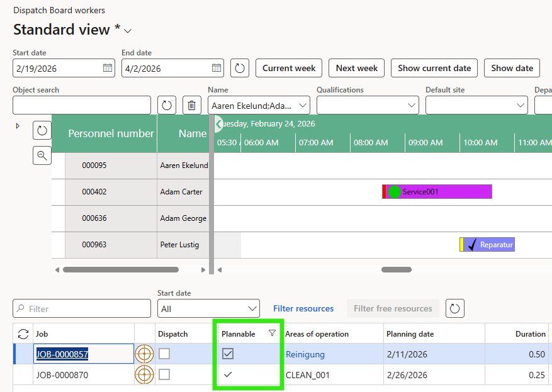
Task: Refresh the job list grid
Action: [23, 334]
